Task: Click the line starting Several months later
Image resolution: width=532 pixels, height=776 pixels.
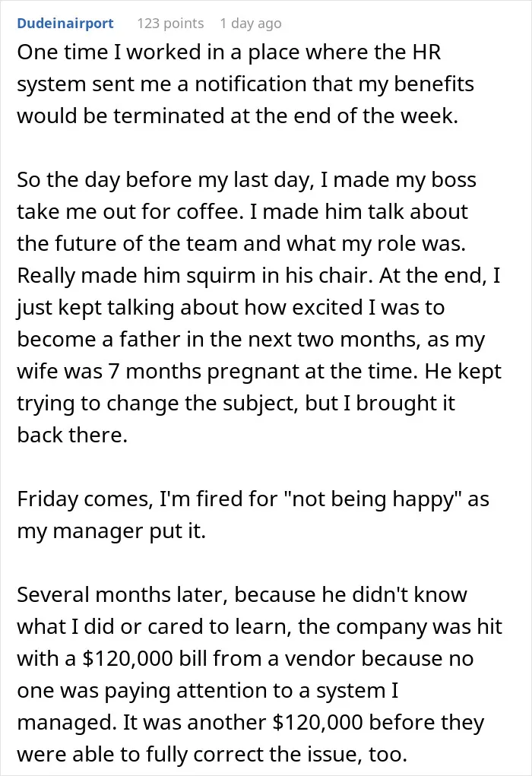Action: (242, 595)
